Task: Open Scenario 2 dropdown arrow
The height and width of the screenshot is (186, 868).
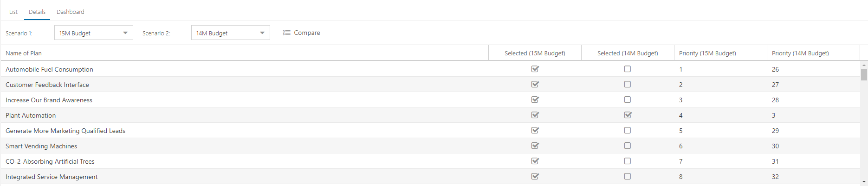Action: click(262, 33)
